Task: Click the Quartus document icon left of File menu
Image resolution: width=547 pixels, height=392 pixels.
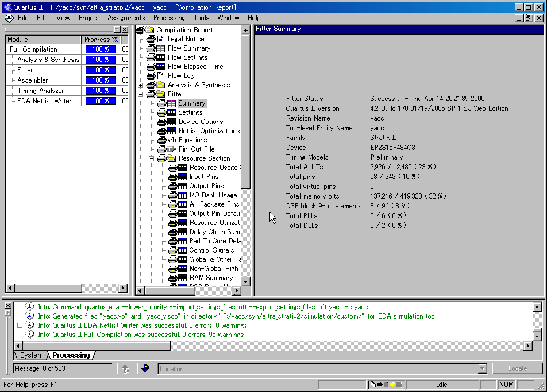Action: pyautogui.click(x=9, y=18)
